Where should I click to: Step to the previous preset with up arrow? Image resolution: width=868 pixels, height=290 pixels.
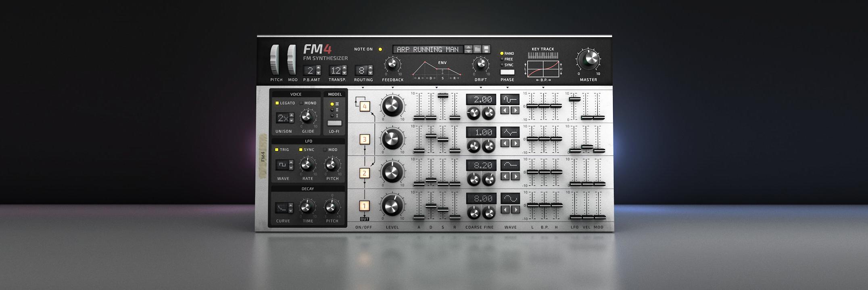pos(468,47)
